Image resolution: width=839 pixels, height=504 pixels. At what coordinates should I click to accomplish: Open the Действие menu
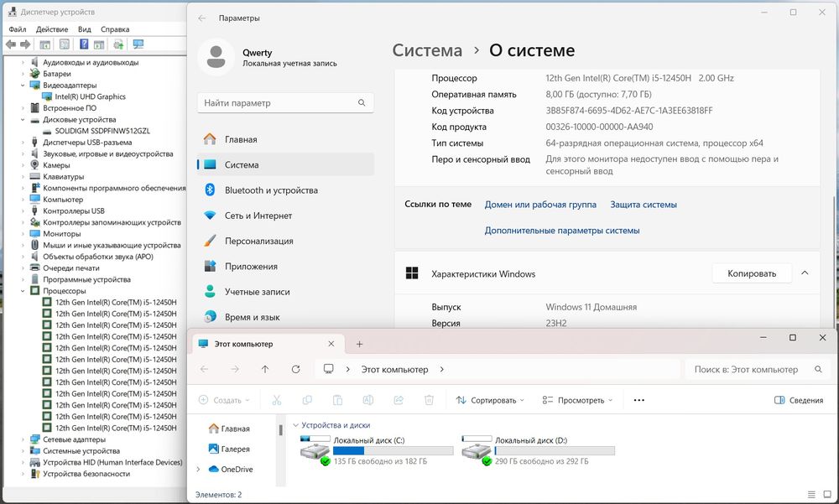point(52,29)
